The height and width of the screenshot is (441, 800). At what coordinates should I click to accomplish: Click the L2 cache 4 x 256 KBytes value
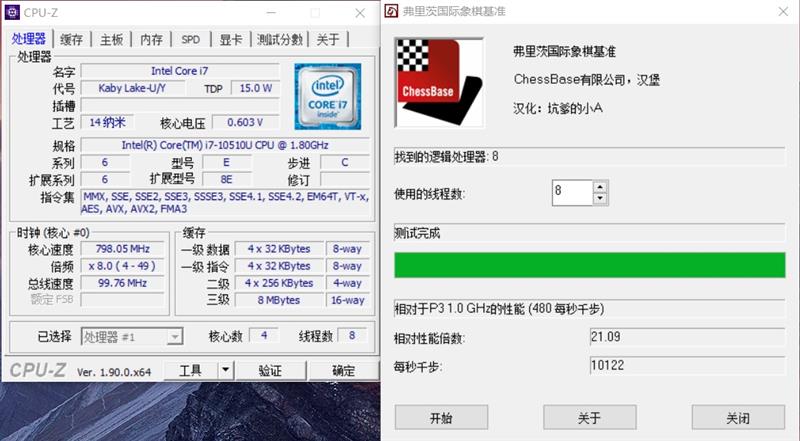coord(279,283)
